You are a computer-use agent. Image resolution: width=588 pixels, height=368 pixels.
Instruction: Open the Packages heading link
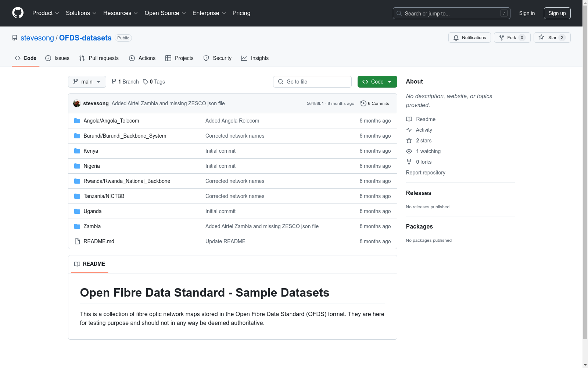(419, 226)
